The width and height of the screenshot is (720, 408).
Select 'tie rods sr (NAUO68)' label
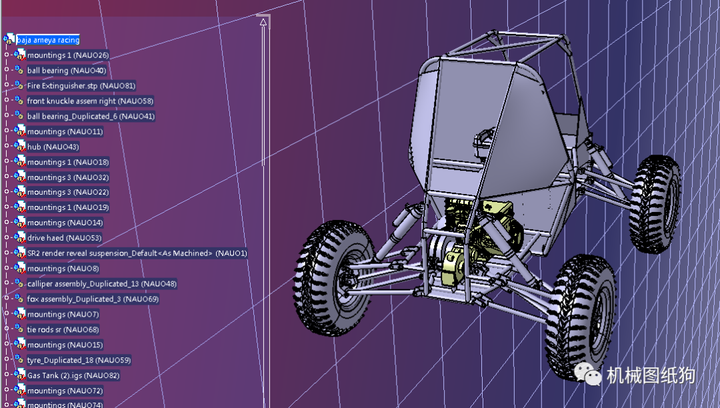click(63, 330)
